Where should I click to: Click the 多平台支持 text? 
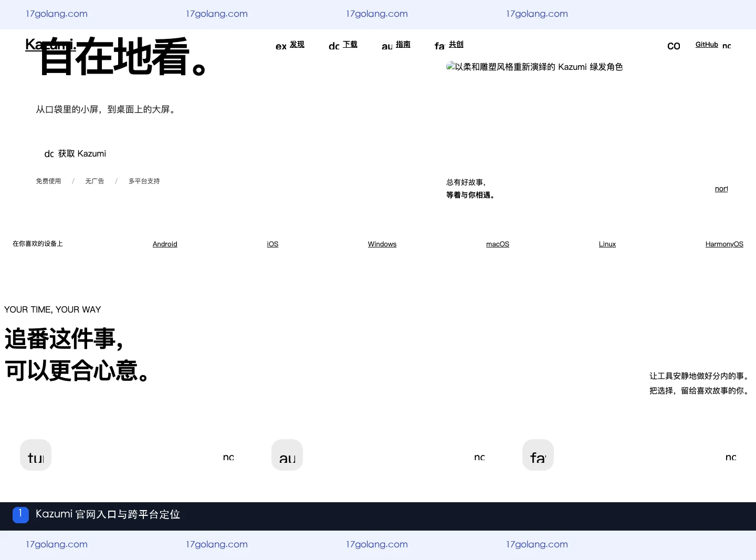tap(144, 181)
